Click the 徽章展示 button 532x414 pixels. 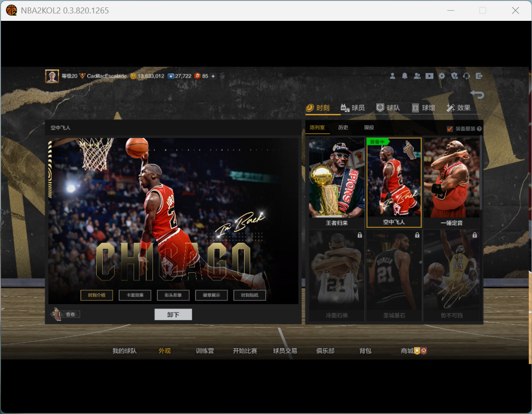point(212,295)
